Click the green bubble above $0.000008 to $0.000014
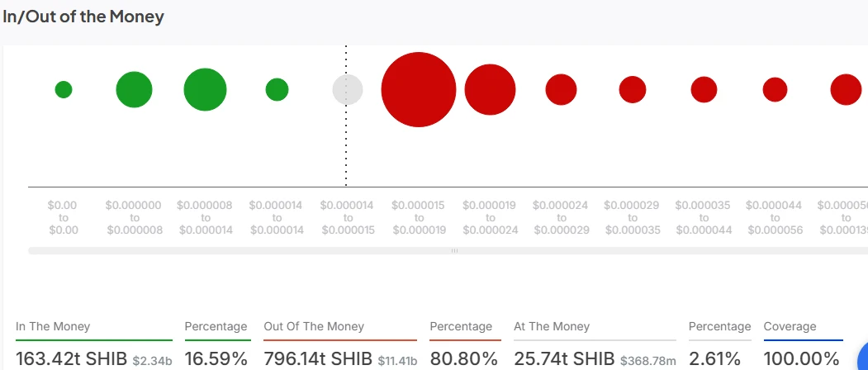 tap(205, 89)
